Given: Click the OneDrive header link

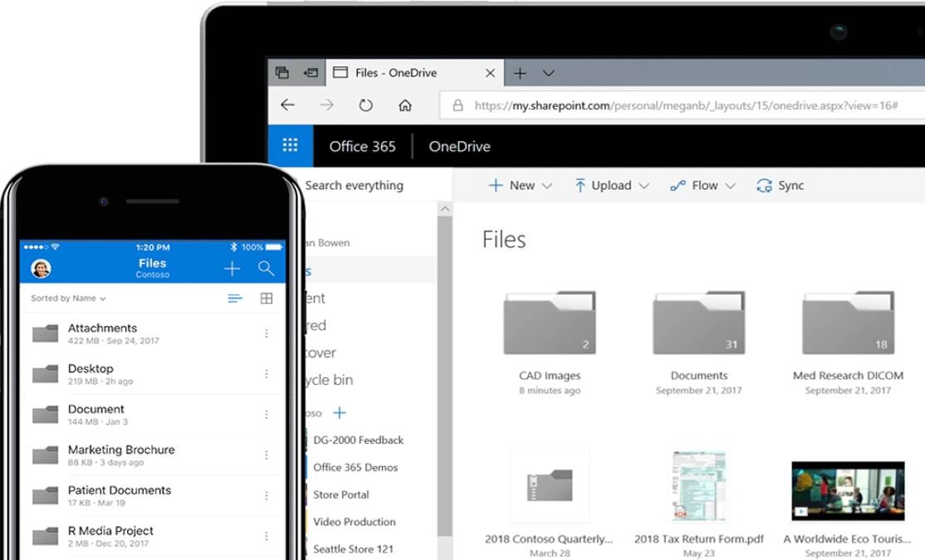Looking at the screenshot, I should 459,146.
